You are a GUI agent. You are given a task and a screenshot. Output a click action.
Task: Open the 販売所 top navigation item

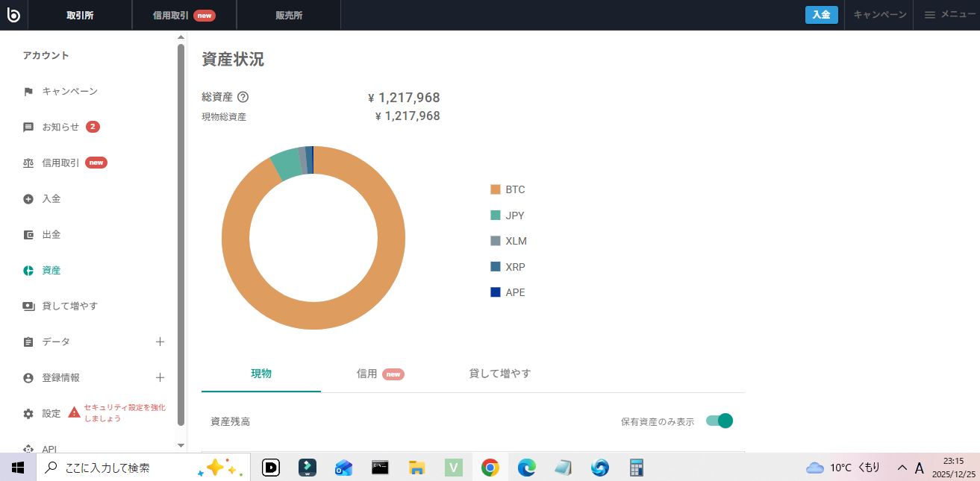(x=288, y=15)
